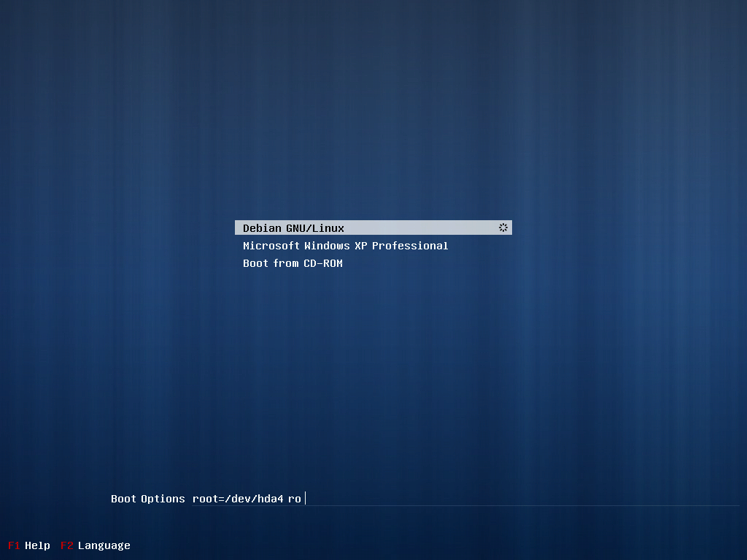The image size is (747, 560).
Task: Select the Debian GNU/Linux boot entry
Action: click(x=373, y=227)
